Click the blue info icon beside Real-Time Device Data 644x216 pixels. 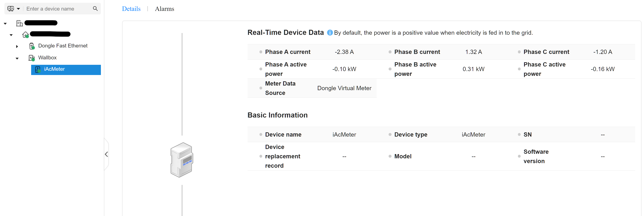(330, 33)
